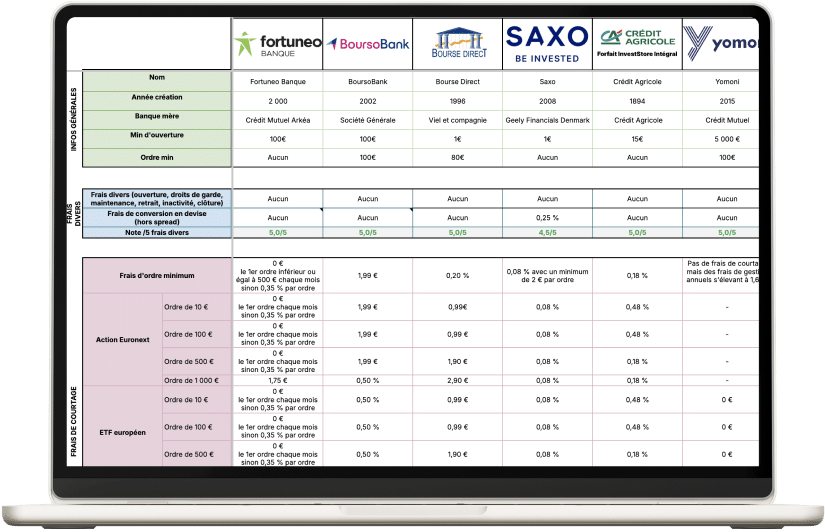Select creation year cell '2002'
This screenshot has height=532, width=825.
pos(368,101)
